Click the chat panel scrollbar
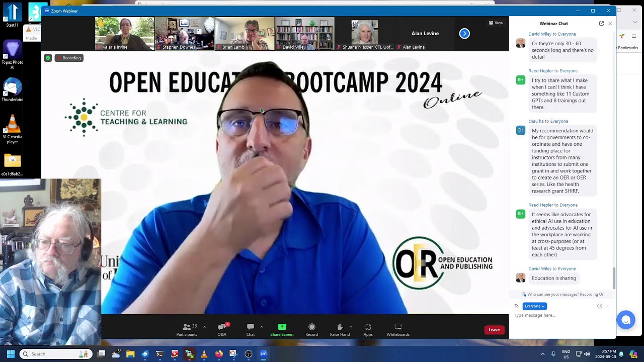This screenshot has width=644, height=362. coord(614,278)
